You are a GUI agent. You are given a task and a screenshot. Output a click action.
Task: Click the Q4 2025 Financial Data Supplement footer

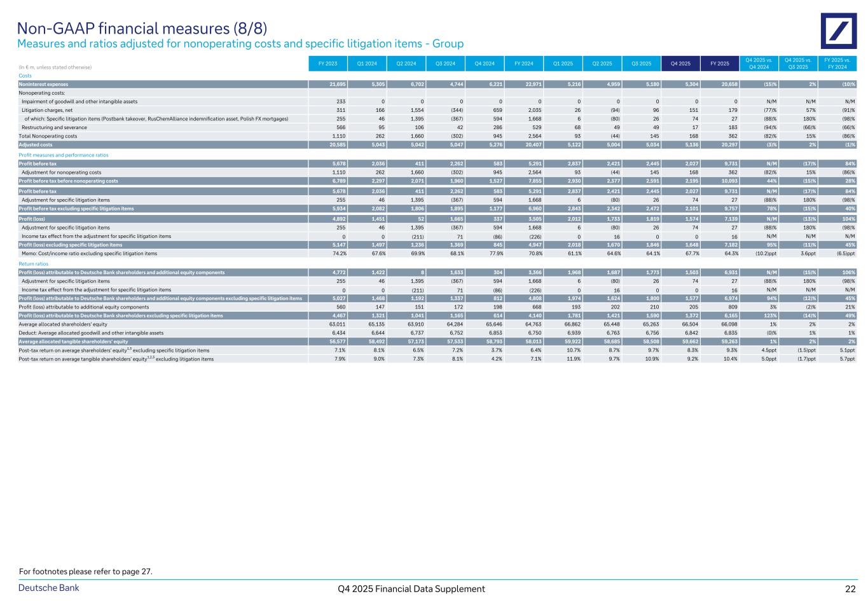411,589
